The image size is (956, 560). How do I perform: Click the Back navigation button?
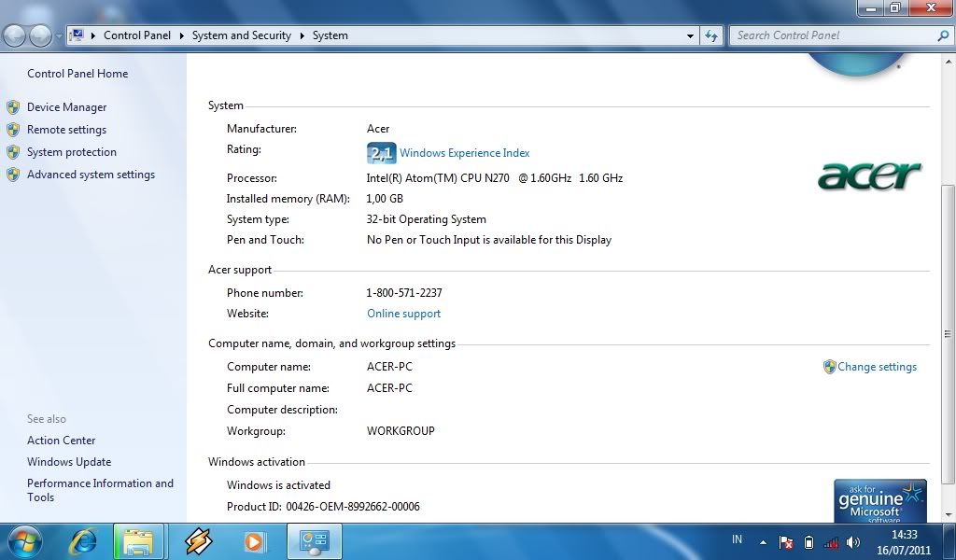[x=15, y=36]
